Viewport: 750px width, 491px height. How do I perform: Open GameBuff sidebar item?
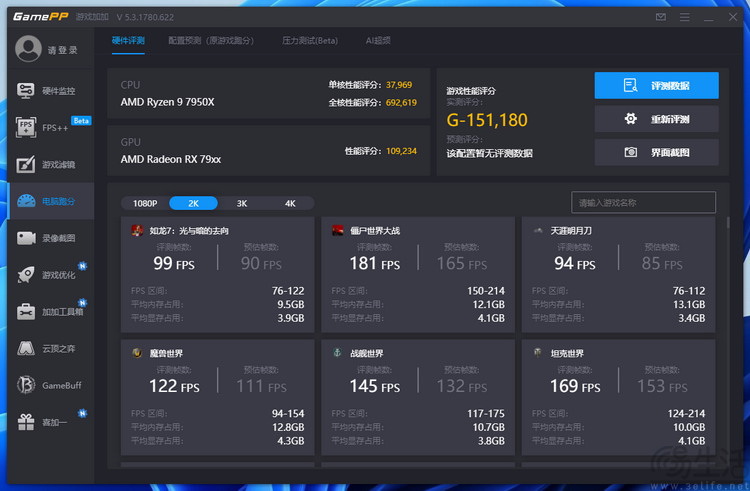coord(50,385)
